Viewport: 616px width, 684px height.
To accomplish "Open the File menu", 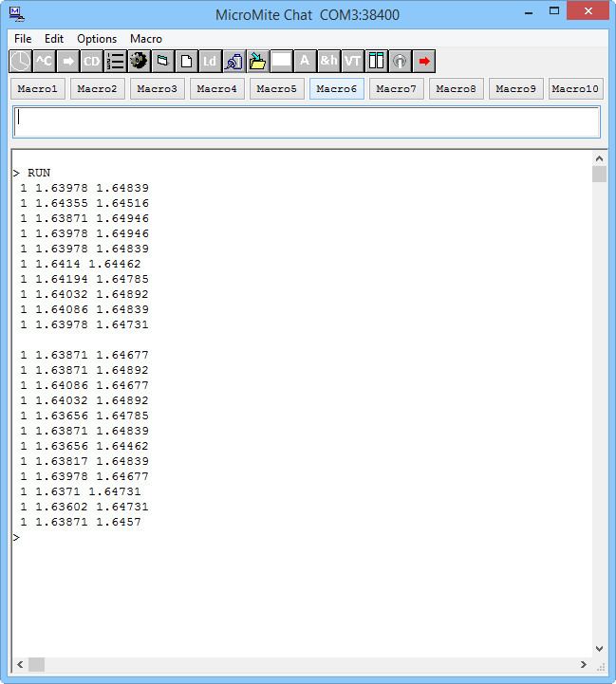I will [x=23, y=39].
